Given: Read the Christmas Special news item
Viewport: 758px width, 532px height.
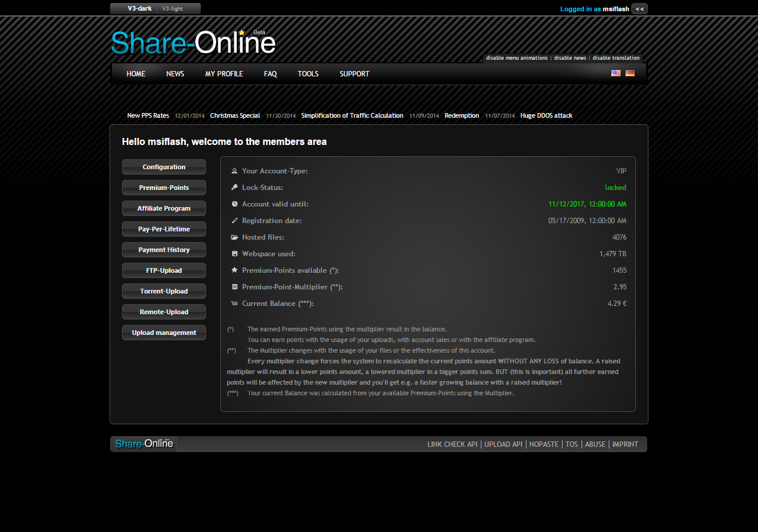Looking at the screenshot, I should (x=235, y=115).
